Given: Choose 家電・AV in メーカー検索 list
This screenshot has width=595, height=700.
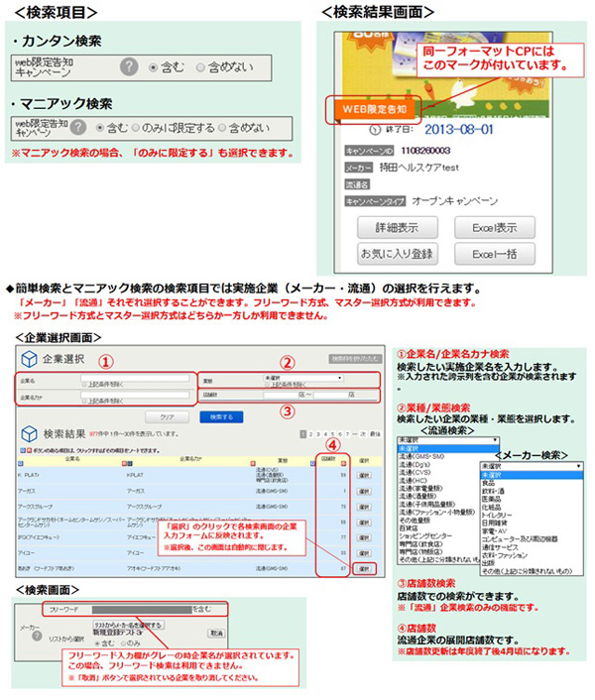Looking at the screenshot, I should coord(494,531).
